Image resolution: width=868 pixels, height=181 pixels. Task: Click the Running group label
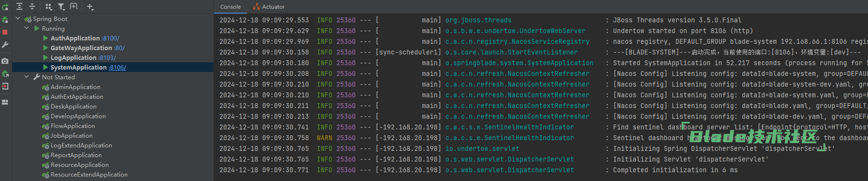(x=53, y=28)
